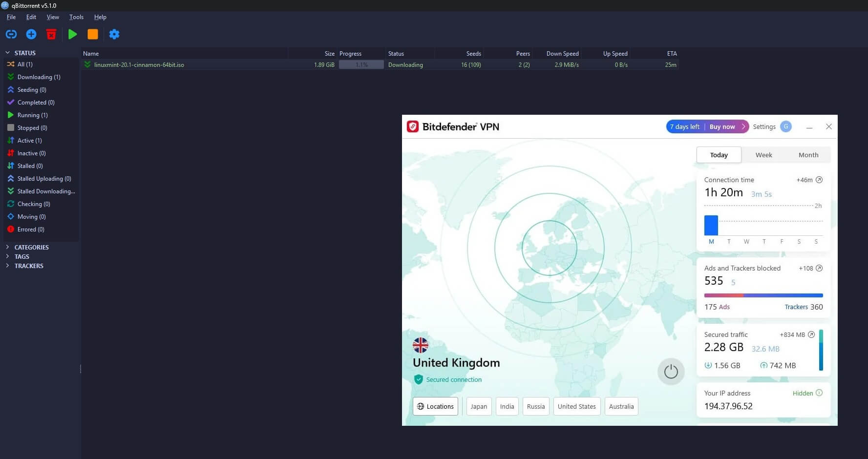Open the Tools menu
Viewport: 868px width, 459px height.
click(76, 17)
